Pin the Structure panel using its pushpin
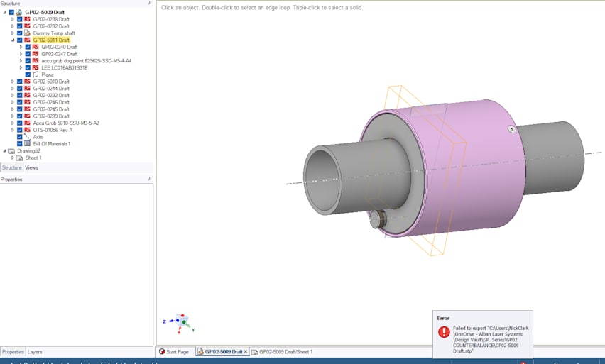The height and width of the screenshot is (364, 605). (x=149, y=3)
